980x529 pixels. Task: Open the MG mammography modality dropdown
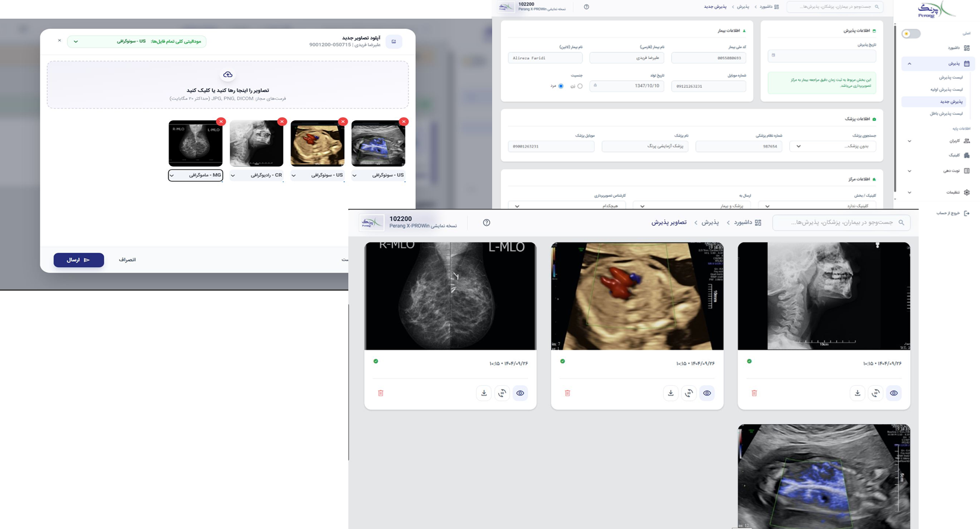[196, 175]
